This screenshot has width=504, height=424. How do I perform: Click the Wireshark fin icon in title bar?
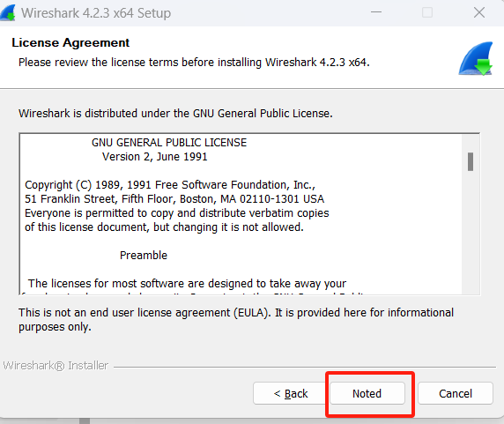point(8,13)
